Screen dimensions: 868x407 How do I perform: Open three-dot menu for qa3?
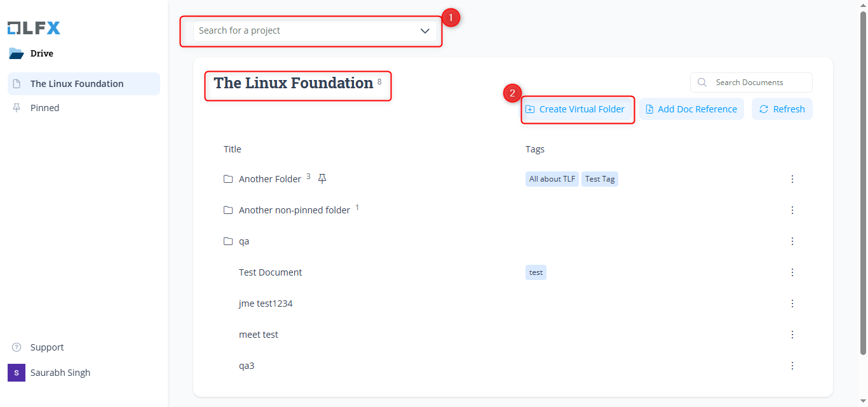[792, 366]
